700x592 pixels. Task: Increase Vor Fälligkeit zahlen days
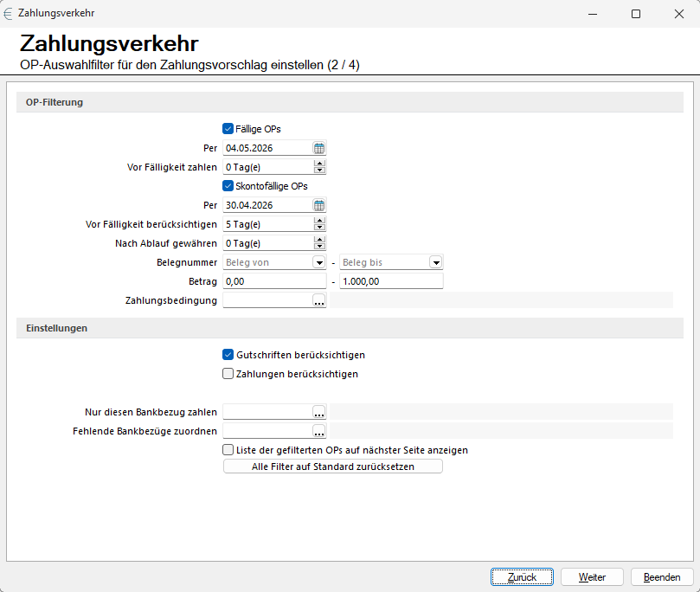pos(319,164)
